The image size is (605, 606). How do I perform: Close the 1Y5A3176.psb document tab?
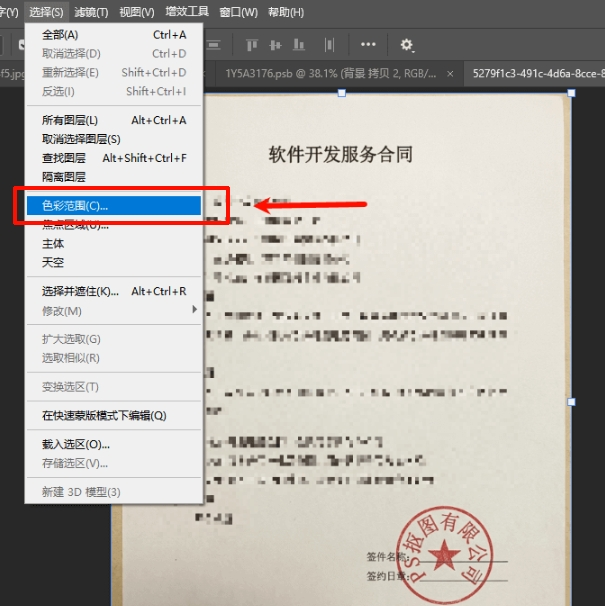(x=450, y=74)
